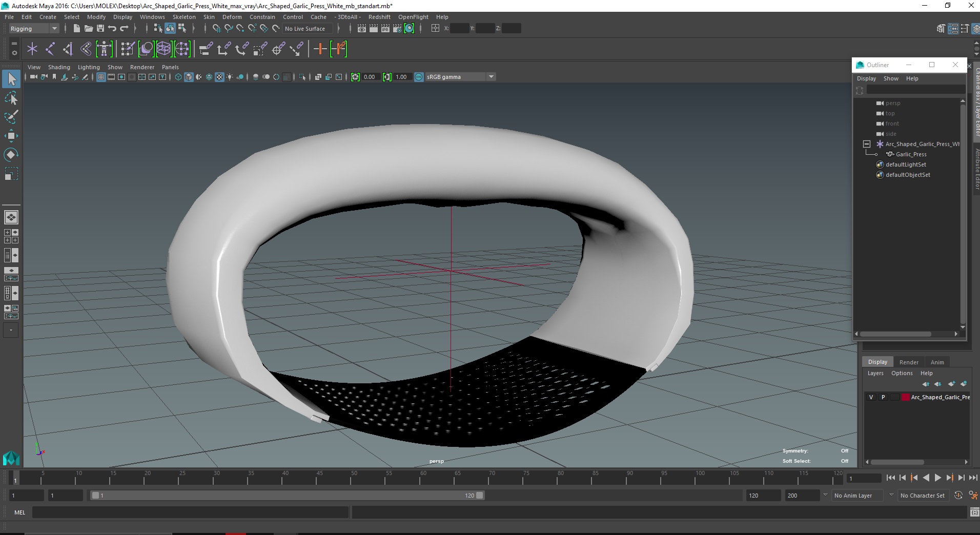This screenshot has width=980, height=535.
Task: Choose the Paint selection tool
Action: (x=11, y=117)
